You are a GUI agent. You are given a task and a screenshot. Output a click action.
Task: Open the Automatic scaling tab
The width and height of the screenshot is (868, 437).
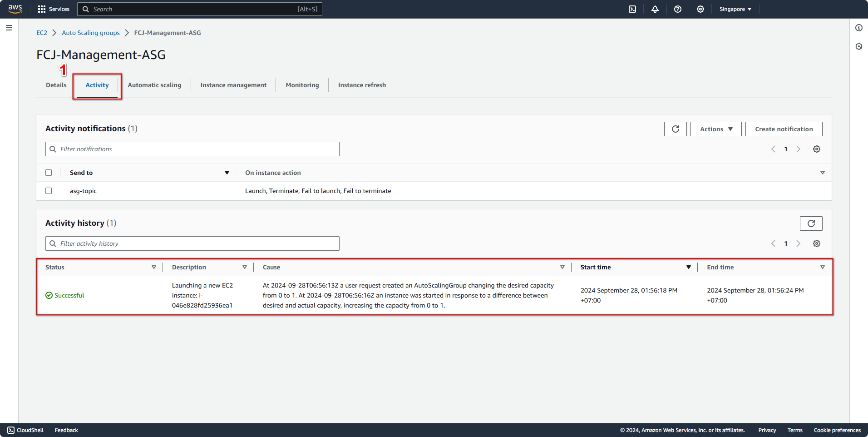point(154,85)
